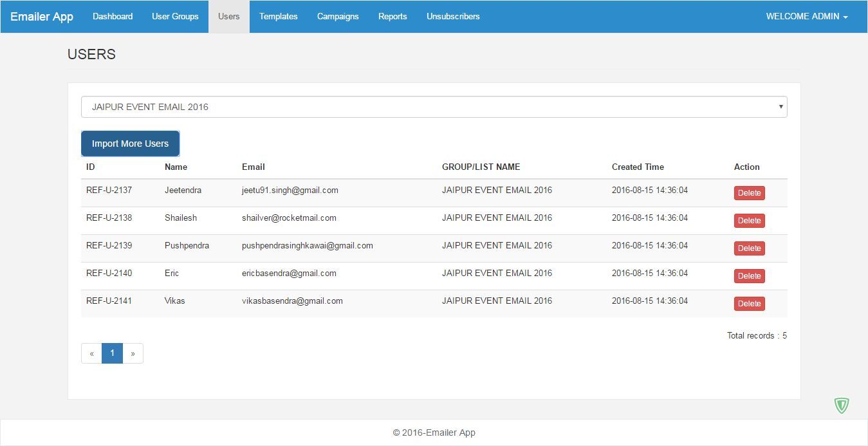Select page 1 in pagination

pyautogui.click(x=112, y=353)
